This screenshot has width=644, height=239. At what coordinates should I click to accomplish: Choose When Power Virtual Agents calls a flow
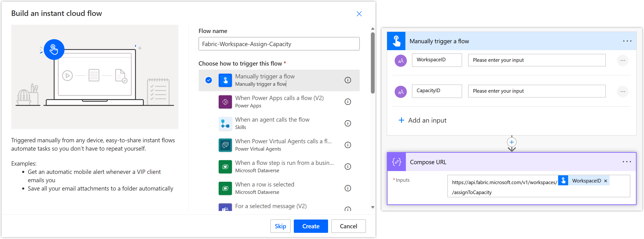point(279,145)
